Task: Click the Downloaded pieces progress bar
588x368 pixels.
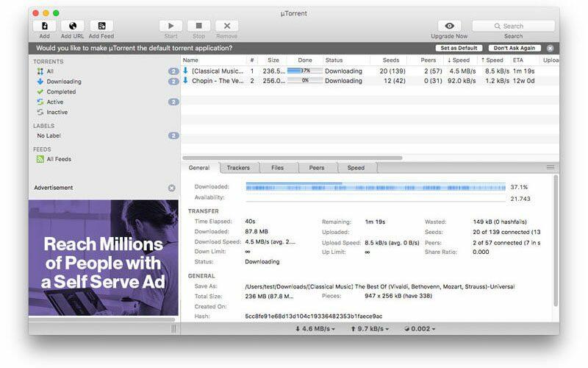Action: (x=376, y=187)
